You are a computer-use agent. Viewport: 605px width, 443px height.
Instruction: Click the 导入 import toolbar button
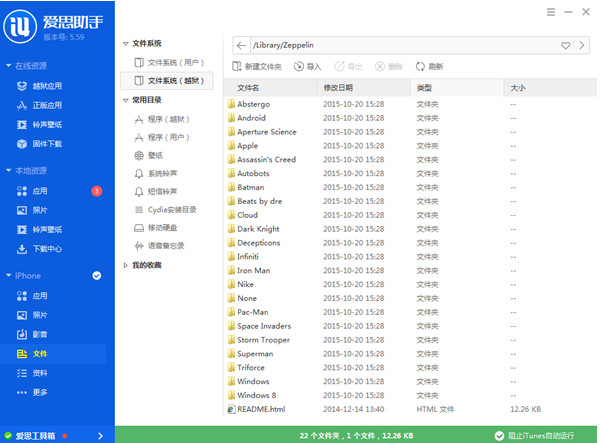307,66
